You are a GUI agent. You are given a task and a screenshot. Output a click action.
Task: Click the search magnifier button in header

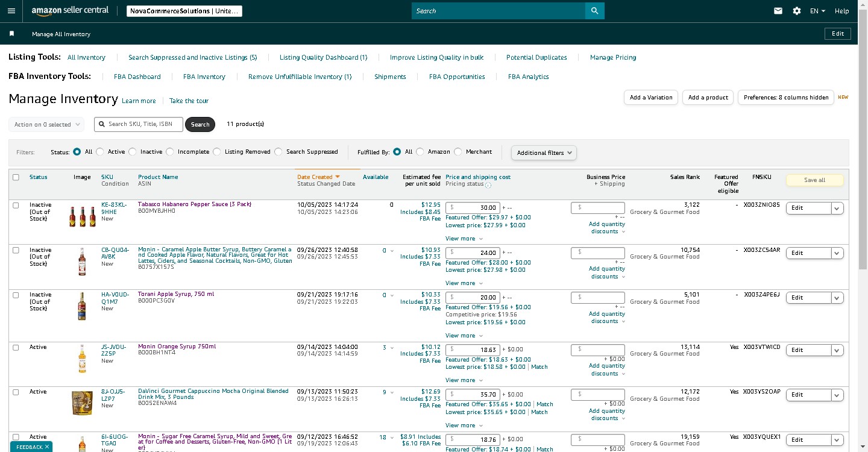[594, 11]
